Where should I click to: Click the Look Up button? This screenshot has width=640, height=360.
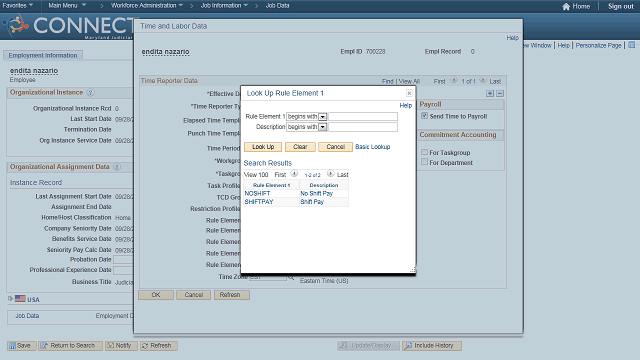(x=263, y=147)
